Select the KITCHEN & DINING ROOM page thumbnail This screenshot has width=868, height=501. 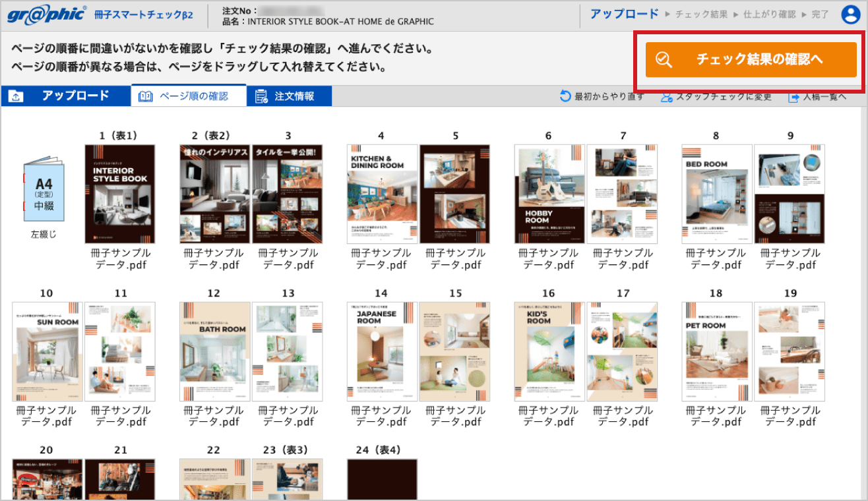pos(382,194)
